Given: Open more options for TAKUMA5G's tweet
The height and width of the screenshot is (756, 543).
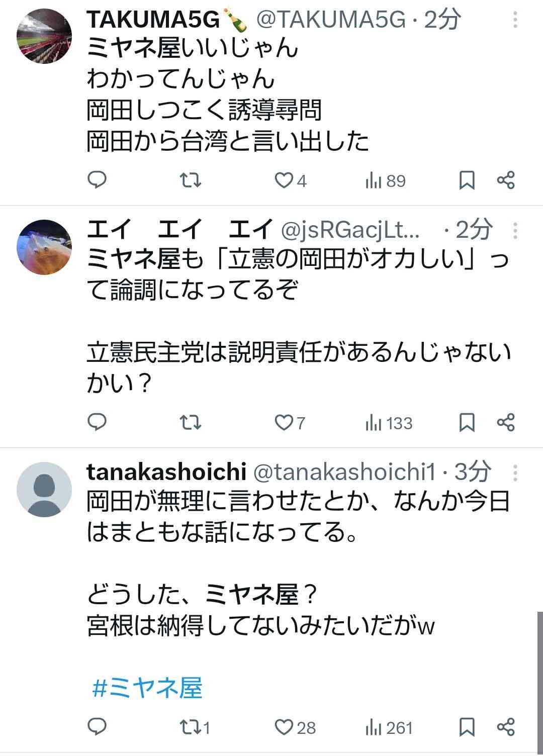Looking at the screenshot, I should point(515,20).
